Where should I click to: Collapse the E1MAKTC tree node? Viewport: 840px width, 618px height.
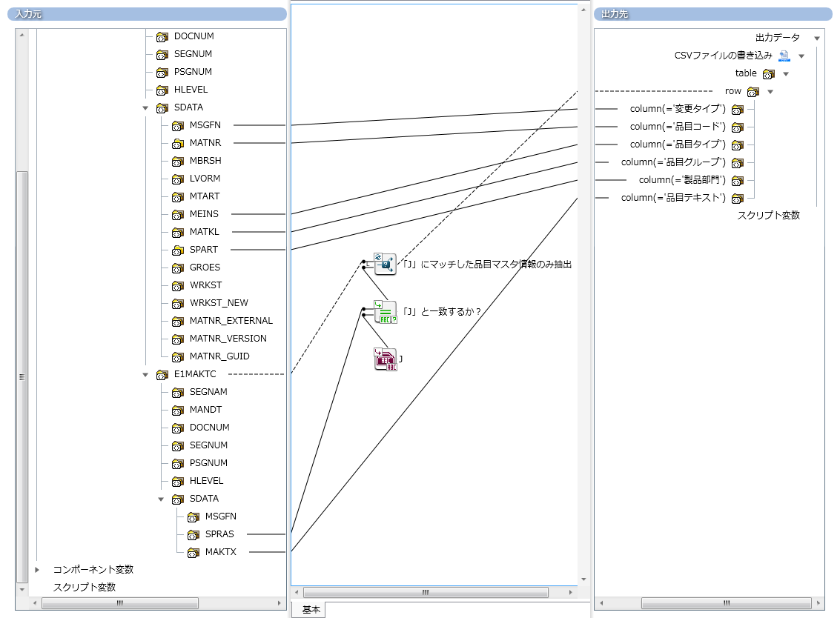point(145,374)
